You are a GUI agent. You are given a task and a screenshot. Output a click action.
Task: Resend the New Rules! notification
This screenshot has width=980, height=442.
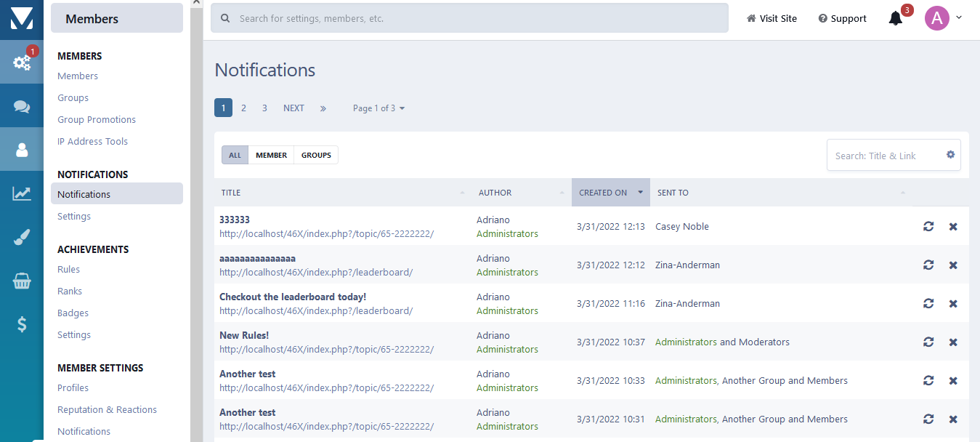pyautogui.click(x=928, y=342)
